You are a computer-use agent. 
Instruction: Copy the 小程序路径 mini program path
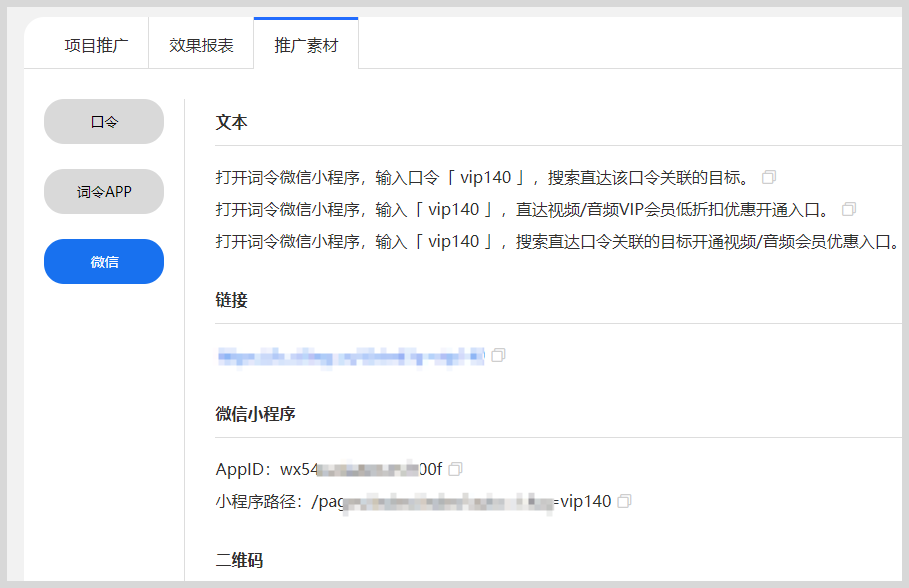(x=625, y=501)
